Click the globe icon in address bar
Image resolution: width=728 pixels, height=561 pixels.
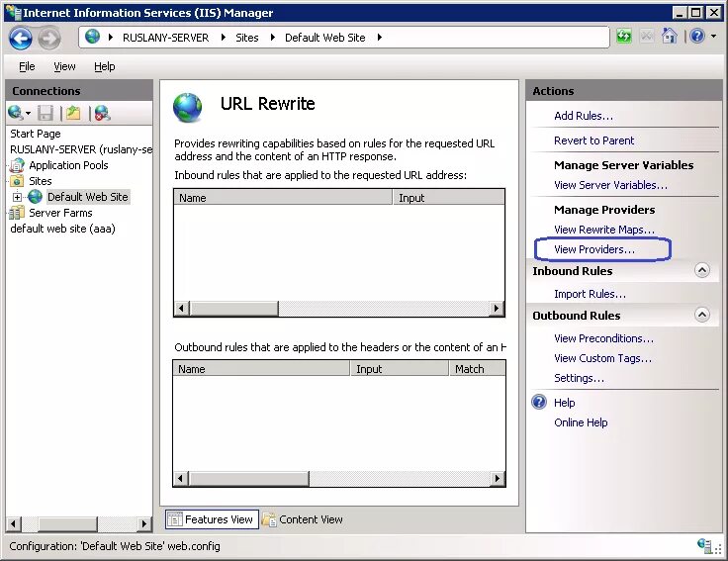[92, 37]
